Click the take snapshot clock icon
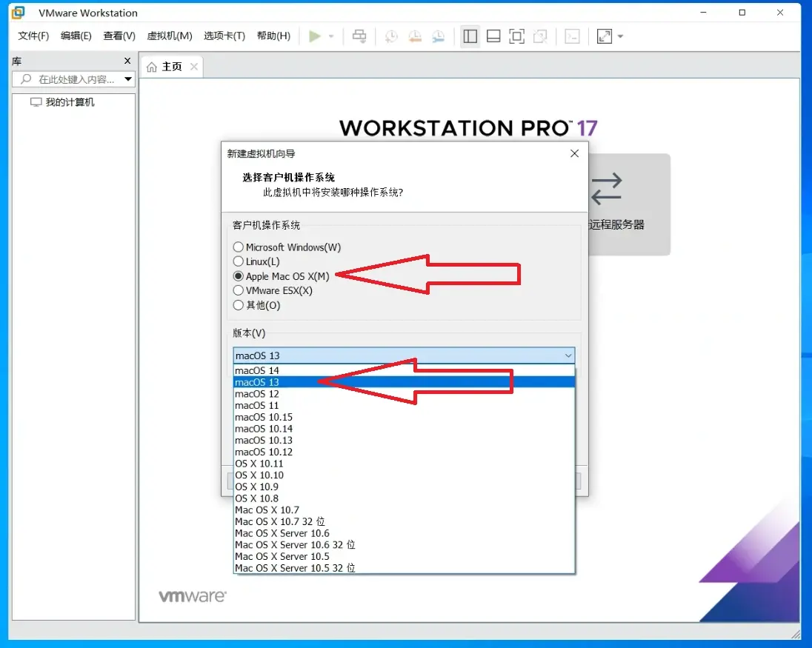Image resolution: width=812 pixels, height=648 pixels. (391, 36)
